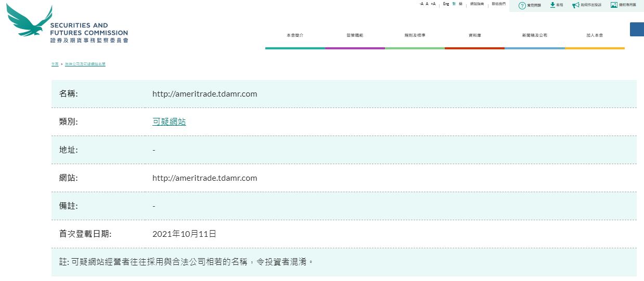Click the blue tab at right edge
644x281 pixels.
[x=637, y=29]
